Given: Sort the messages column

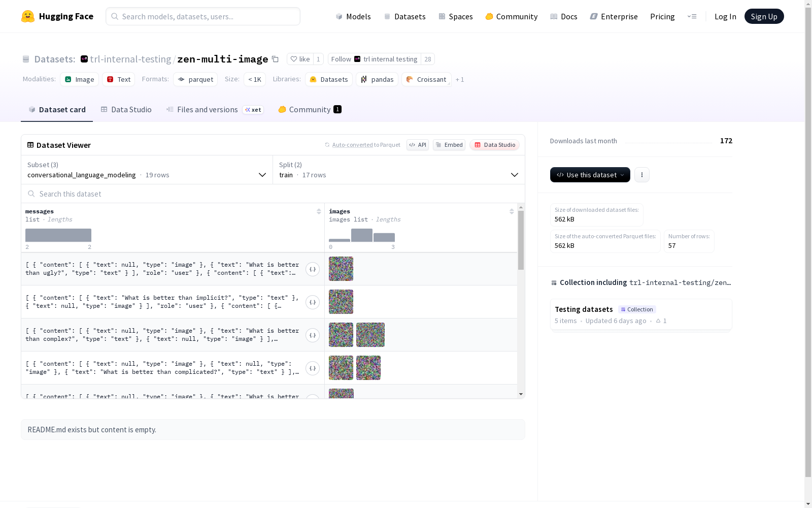Looking at the screenshot, I should [x=319, y=211].
